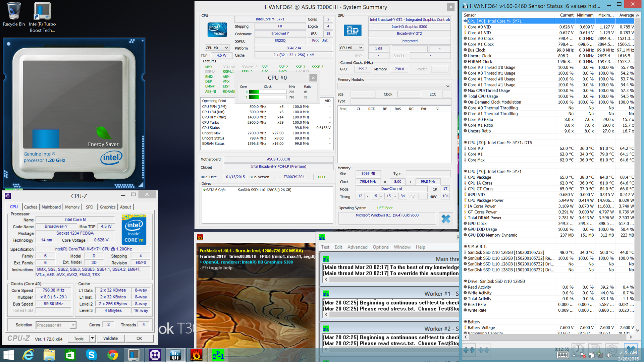The width and height of the screenshot is (644, 362).
Task: Switch to the Mainboard tab in CPU-Z
Action: click(51, 207)
